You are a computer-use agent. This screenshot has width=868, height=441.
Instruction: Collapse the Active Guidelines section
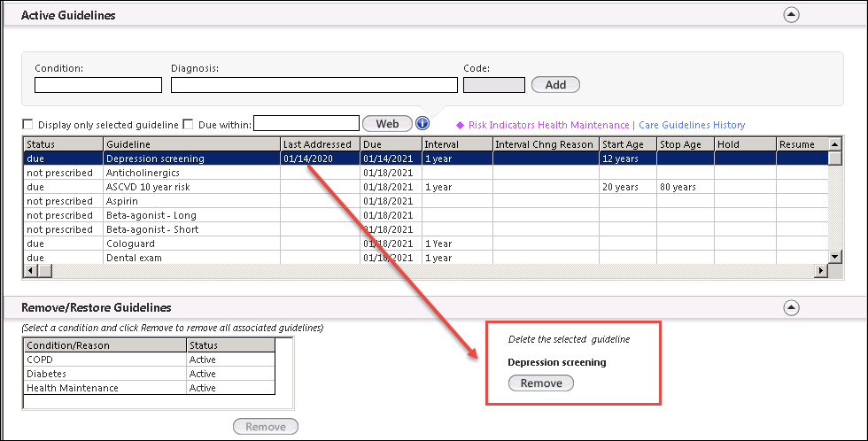pos(791,15)
